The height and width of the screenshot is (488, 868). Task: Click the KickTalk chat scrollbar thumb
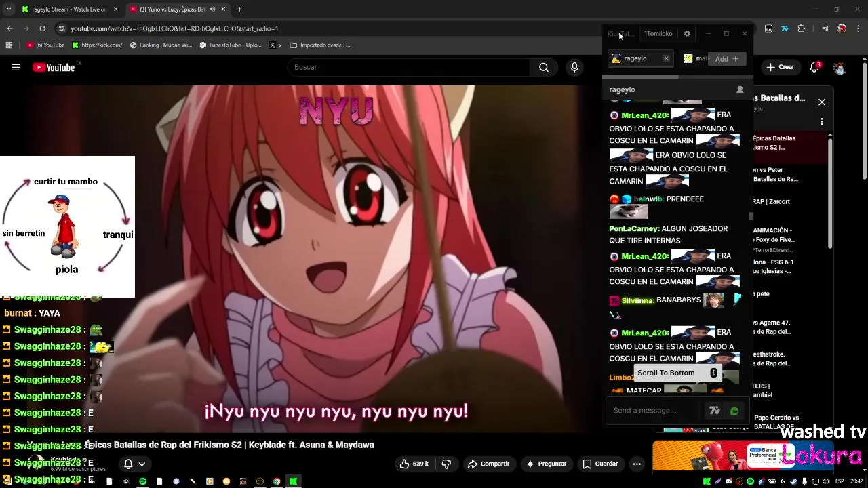[x=751, y=216]
